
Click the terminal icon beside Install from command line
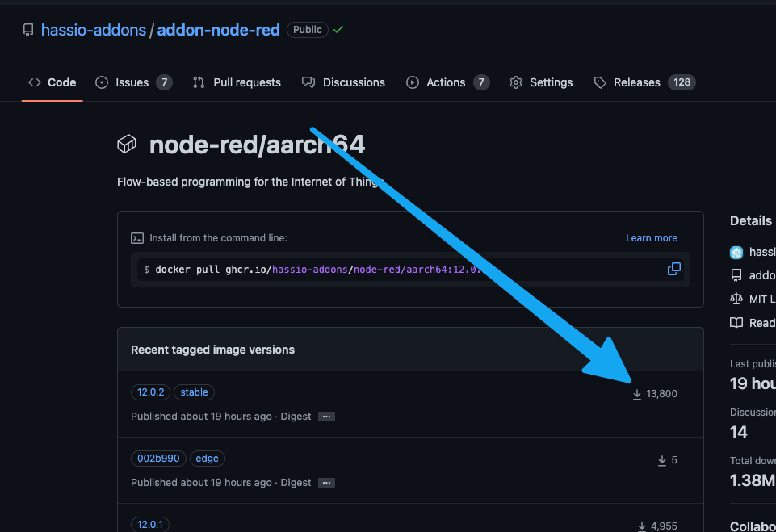[137, 237]
